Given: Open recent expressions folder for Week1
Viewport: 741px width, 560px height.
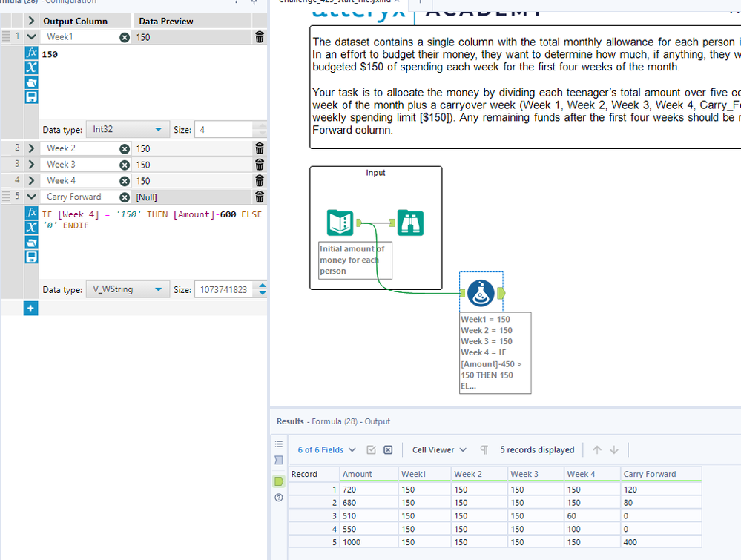Looking at the screenshot, I should tap(31, 82).
